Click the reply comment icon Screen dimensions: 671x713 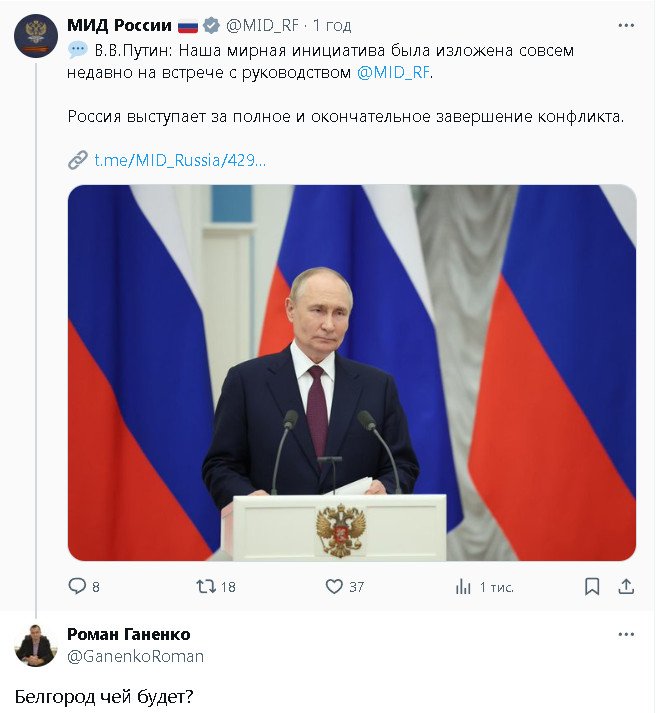pos(77,586)
